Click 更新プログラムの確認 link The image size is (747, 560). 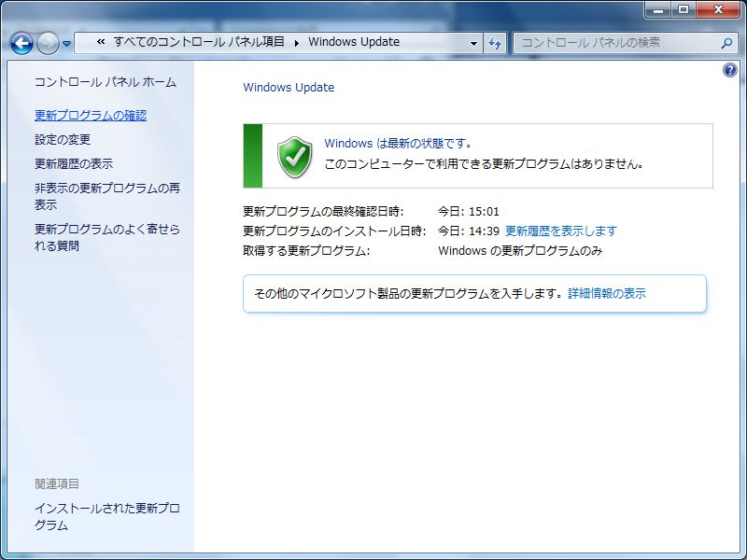pyautogui.click(x=91, y=115)
